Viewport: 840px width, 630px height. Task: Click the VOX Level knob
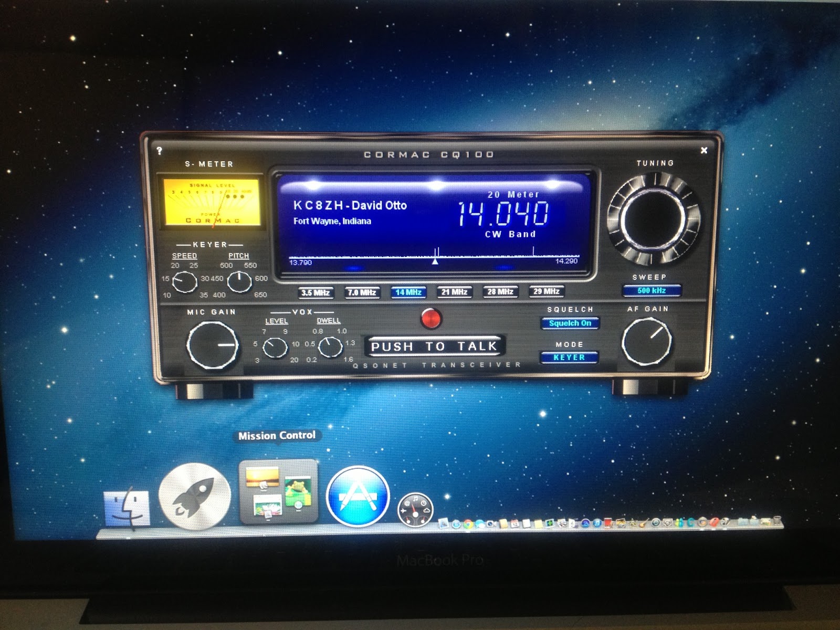click(275, 347)
